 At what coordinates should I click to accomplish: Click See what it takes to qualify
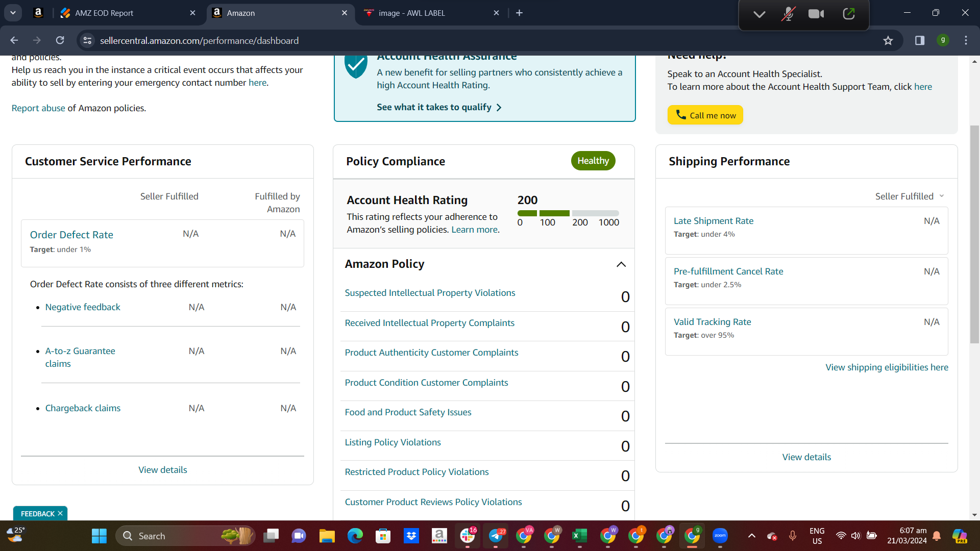[439, 107]
